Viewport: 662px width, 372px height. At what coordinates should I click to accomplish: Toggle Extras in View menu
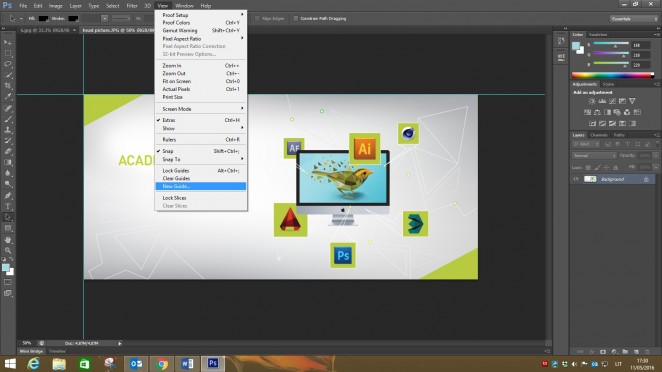click(x=201, y=120)
